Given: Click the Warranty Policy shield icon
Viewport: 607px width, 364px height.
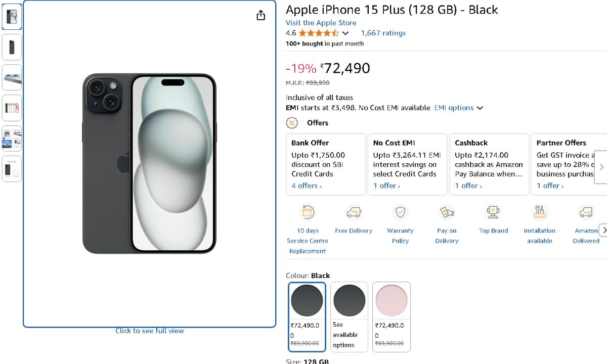Looking at the screenshot, I should [400, 212].
